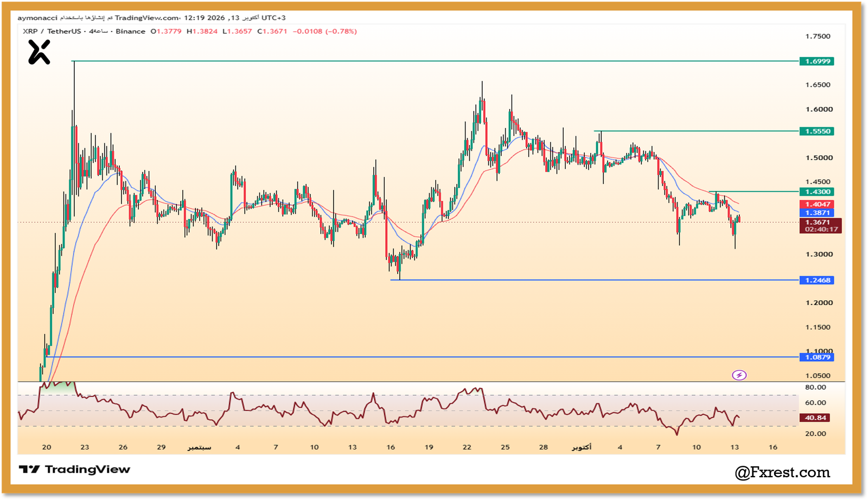Click the date label 29 on time axis
The image size is (868, 500).
pos(161,447)
